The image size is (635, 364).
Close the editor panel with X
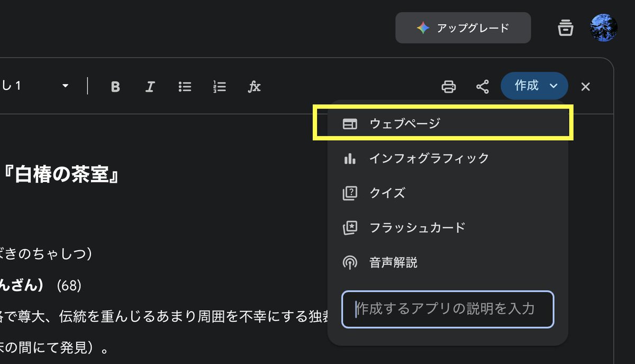click(x=585, y=87)
